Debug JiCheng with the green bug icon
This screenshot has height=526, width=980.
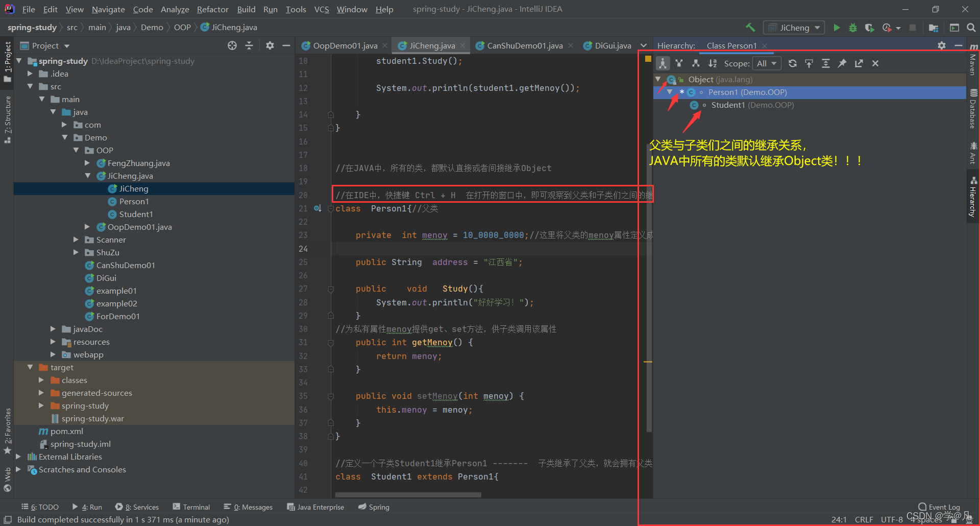[853, 28]
